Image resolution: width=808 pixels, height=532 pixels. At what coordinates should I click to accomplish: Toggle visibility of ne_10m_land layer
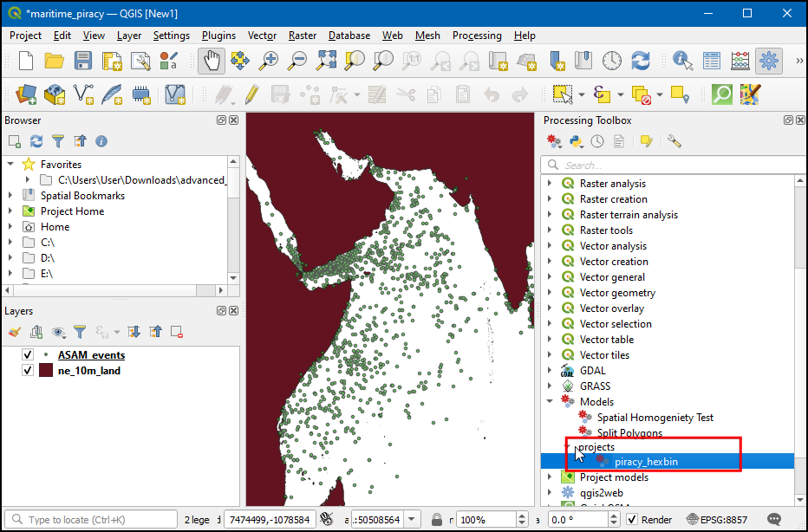click(28, 370)
